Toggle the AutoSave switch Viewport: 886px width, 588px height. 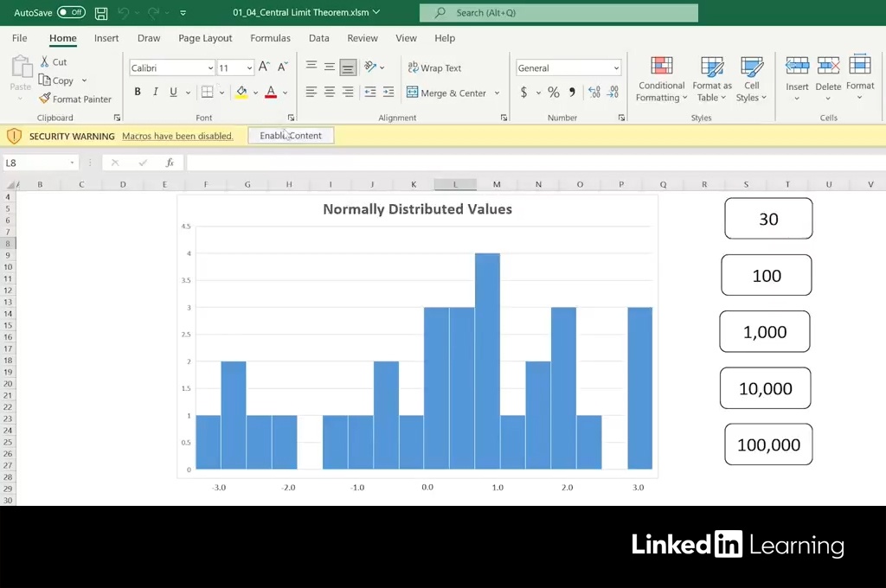[71, 13]
